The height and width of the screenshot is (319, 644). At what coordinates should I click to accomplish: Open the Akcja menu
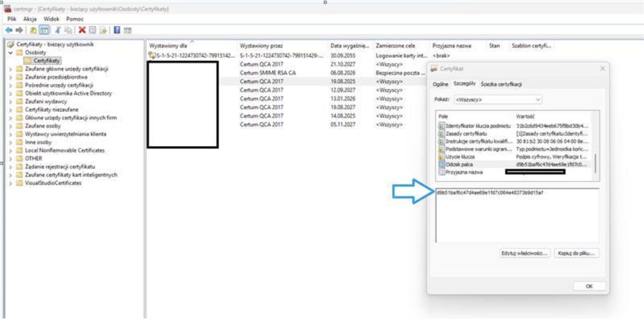[30, 19]
